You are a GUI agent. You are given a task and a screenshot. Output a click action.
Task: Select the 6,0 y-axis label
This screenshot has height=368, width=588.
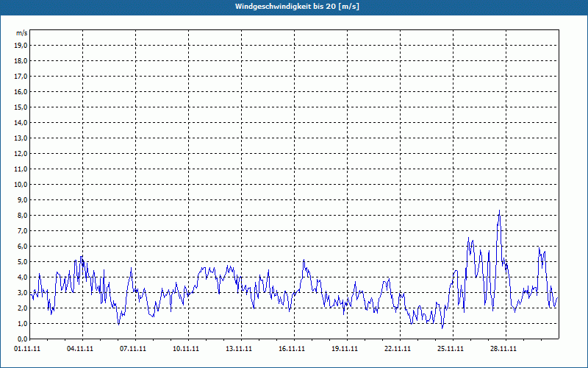tap(22, 247)
